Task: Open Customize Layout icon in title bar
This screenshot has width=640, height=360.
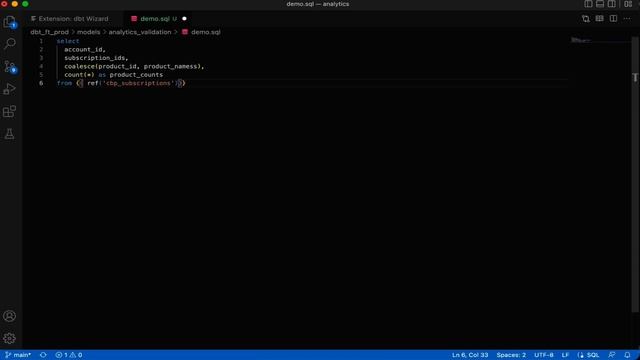Action: pos(628,4)
